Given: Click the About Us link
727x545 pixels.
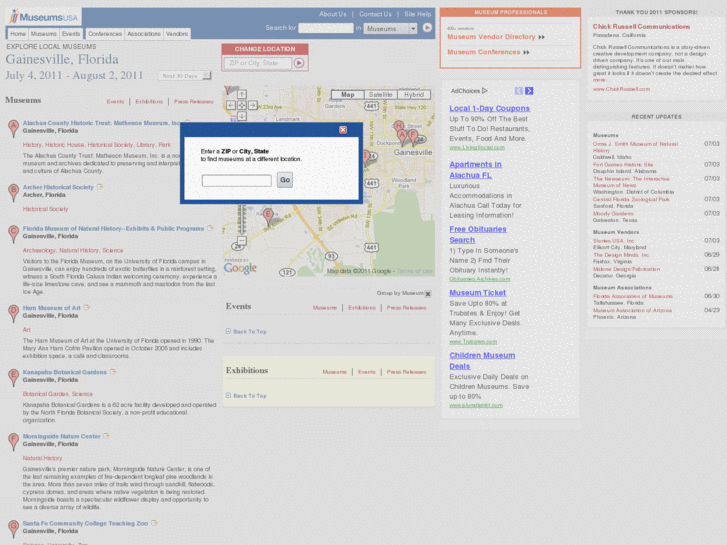Looking at the screenshot, I should coord(332,14).
